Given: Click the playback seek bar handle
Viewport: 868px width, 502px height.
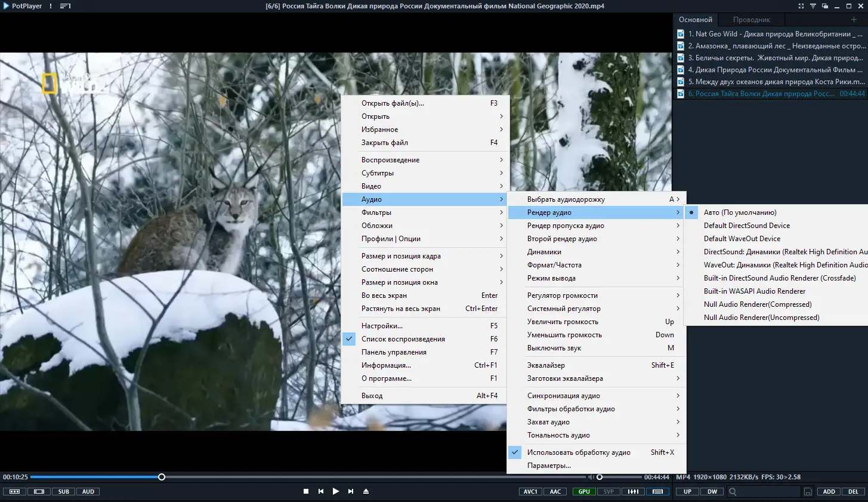Looking at the screenshot, I should click(162, 477).
